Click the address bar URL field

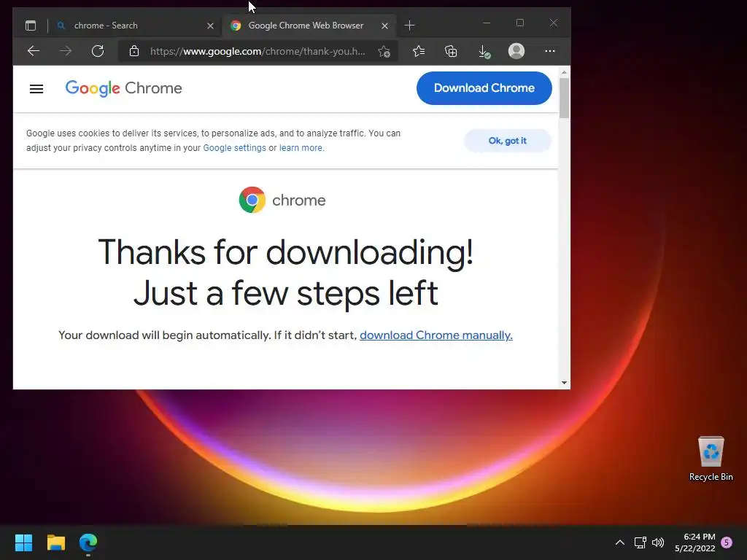[x=258, y=51]
